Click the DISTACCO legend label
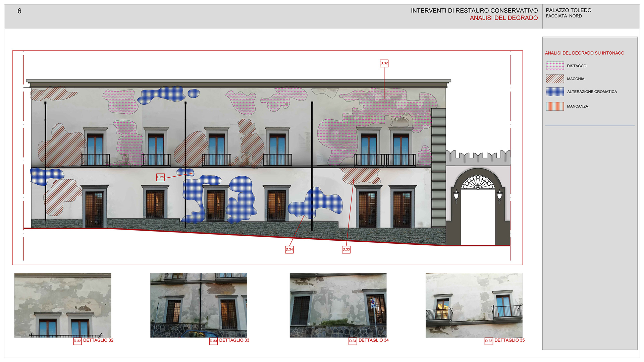 point(577,66)
